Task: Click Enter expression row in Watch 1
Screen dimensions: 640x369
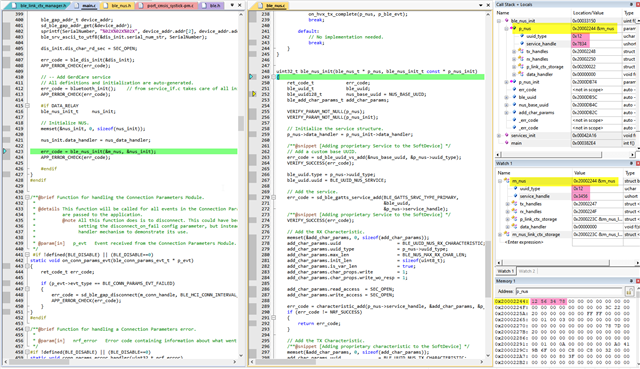Action: tap(524, 242)
